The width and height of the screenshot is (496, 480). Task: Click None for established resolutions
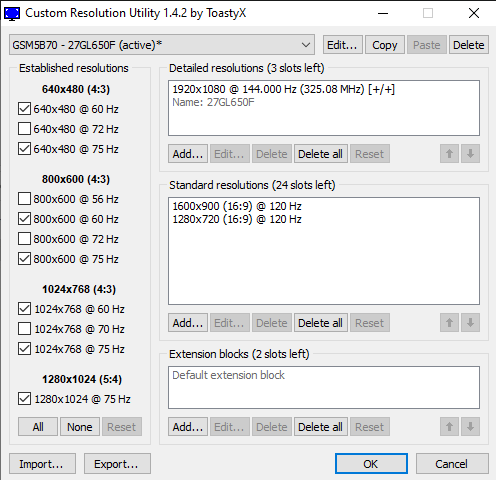click(80, 427)
